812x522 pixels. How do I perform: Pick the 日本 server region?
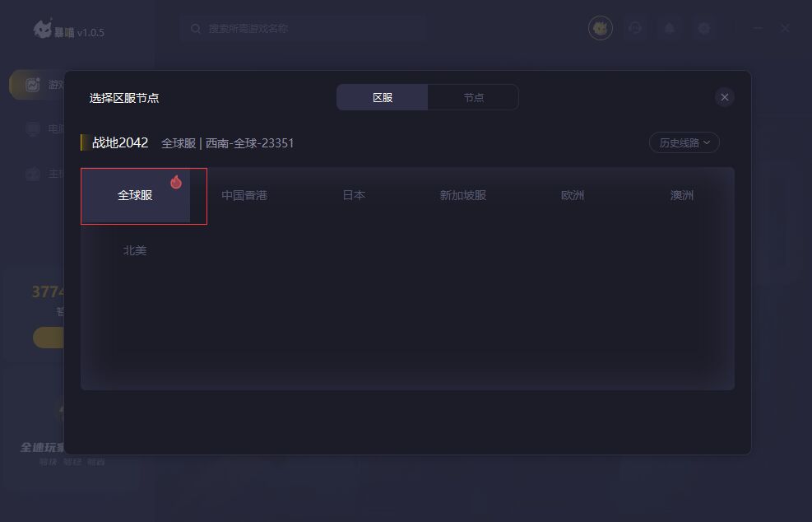pos(355,195)
